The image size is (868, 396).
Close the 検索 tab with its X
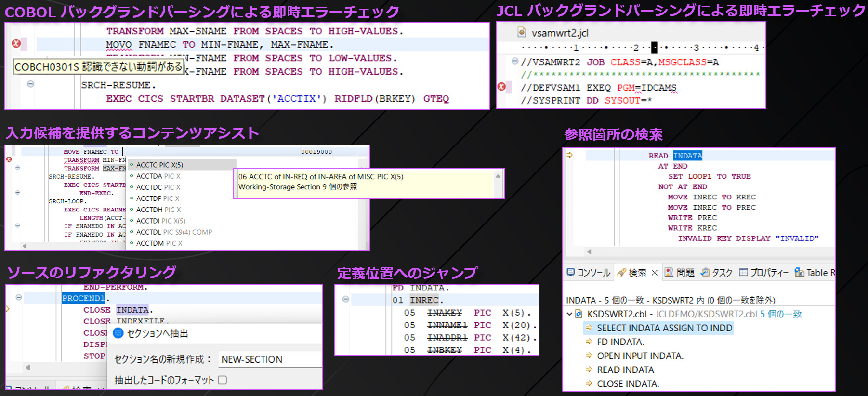pyautogui.click(x=654, y=273)
